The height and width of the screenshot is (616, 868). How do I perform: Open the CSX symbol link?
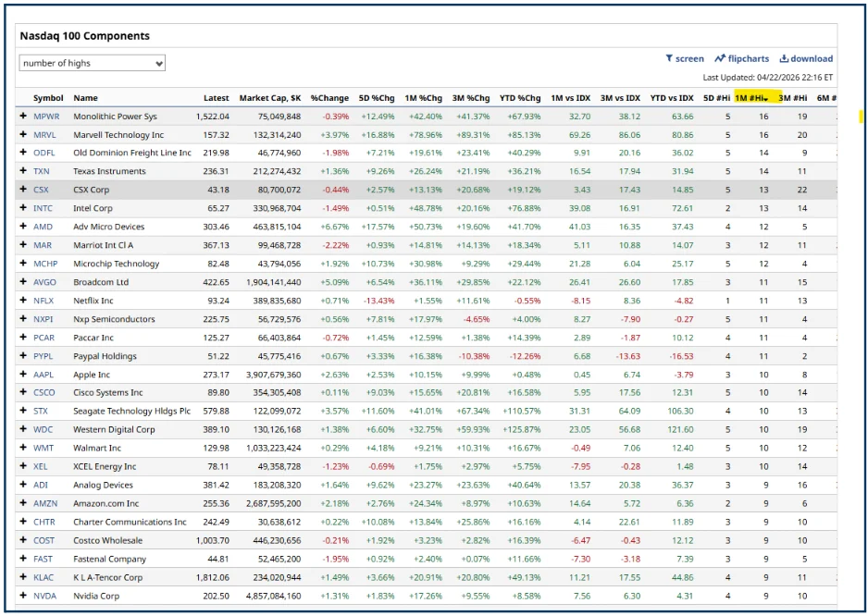[x=41, y=190]
